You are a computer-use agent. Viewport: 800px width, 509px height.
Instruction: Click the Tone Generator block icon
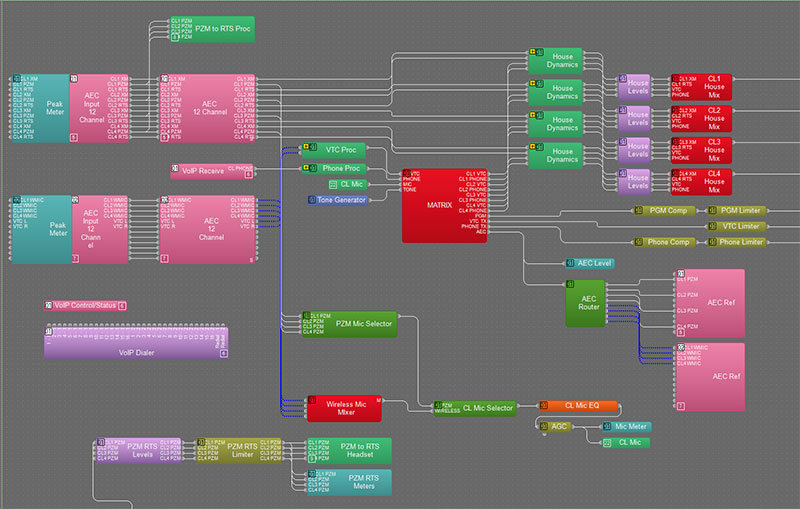pos(312,201)
